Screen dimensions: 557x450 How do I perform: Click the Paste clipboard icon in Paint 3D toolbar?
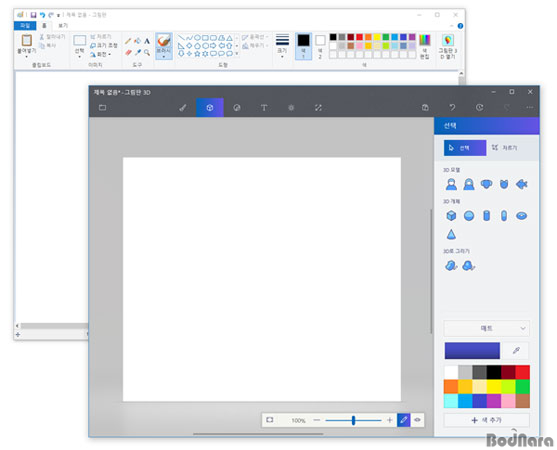425,107
